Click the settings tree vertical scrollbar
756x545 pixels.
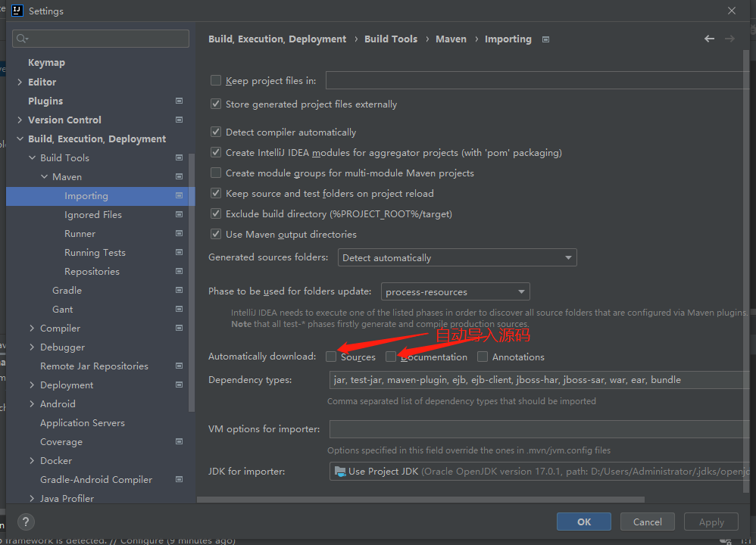tap(192, 282)
